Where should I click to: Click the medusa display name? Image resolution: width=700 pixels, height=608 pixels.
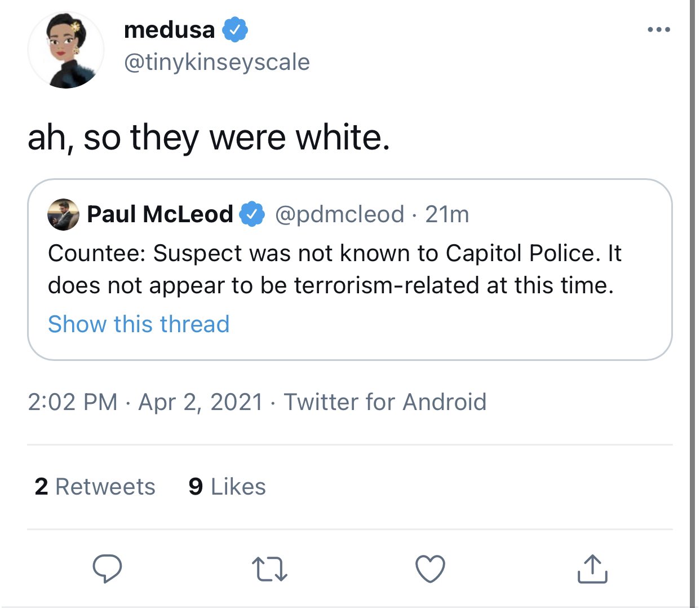pyautogui.click(x=169, y=30)
